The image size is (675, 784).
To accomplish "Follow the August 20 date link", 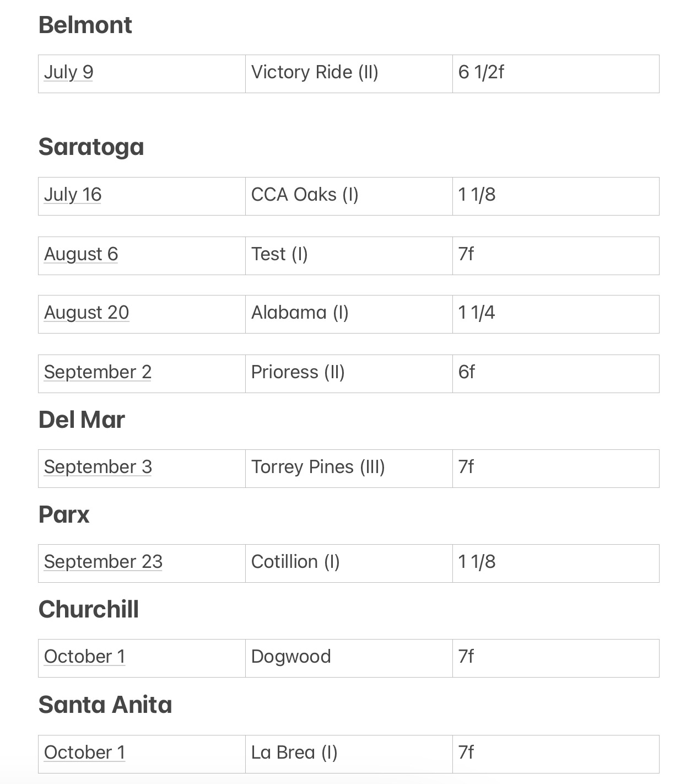I will click(87, 313).
